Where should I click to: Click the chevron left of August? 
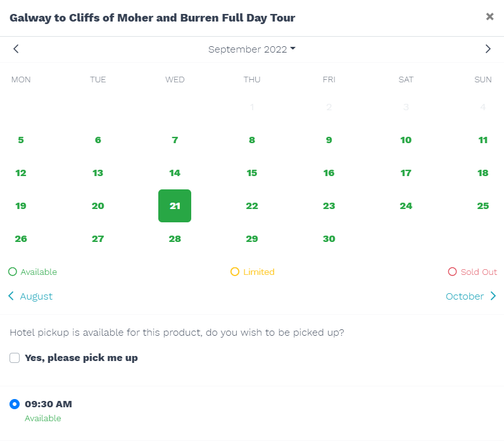11,296
